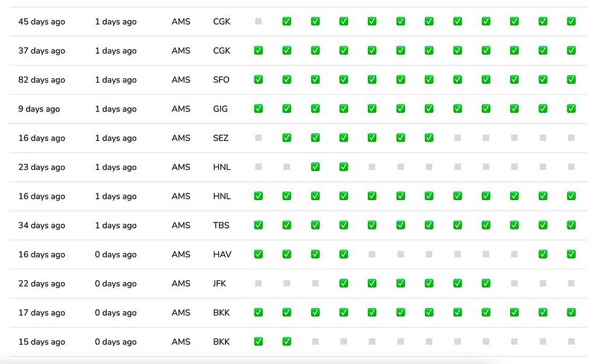Click the first gray square in the HAV row
Viewport: 603px width, 364px height.
click(372, 254)
